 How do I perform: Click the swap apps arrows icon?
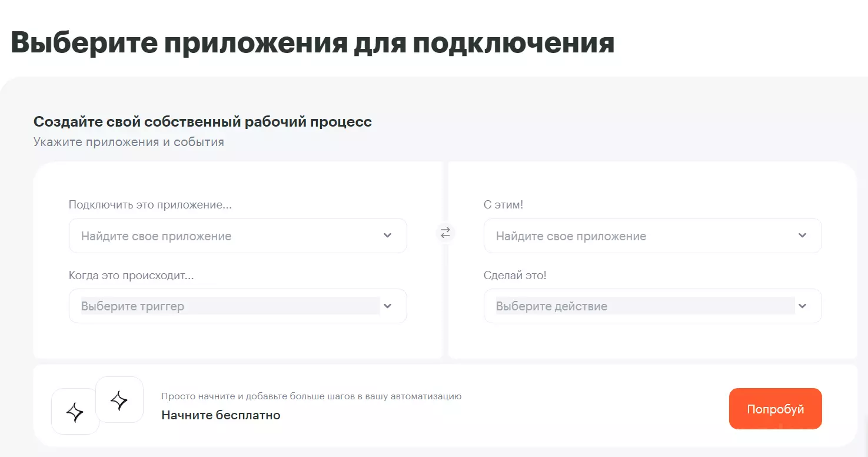click(x=445, y=233)
